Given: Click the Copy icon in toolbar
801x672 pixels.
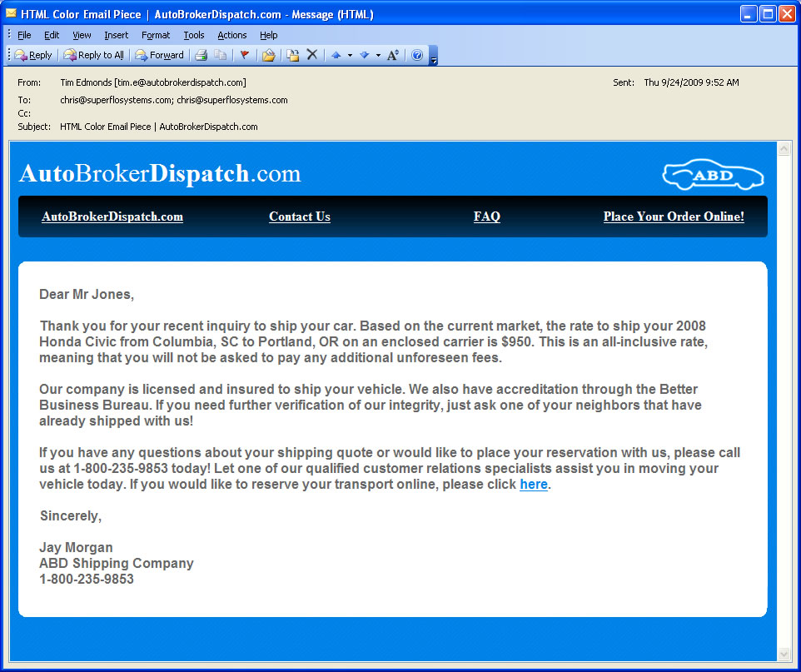Looking at the screenshot, I should click(220, 55).
